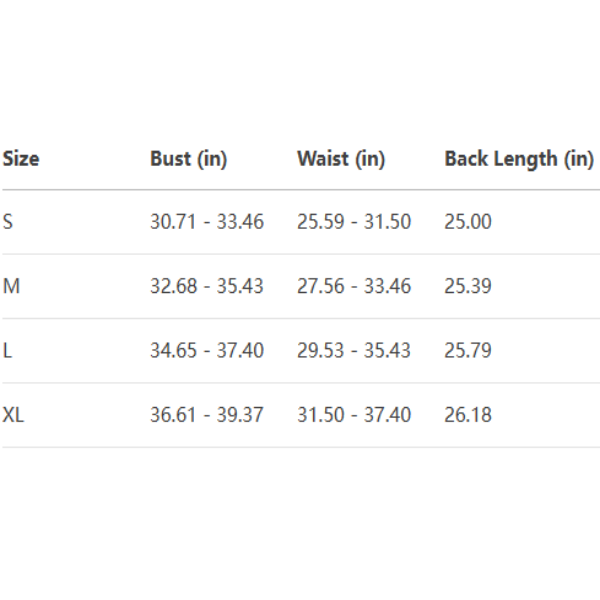The height and width of the screenshot is (600, 600).
Task: Select the XL size row label
Action: [13, 414]
